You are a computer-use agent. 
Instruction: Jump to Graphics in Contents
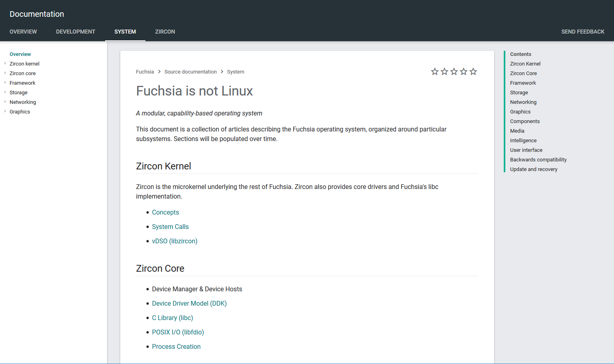520,112
